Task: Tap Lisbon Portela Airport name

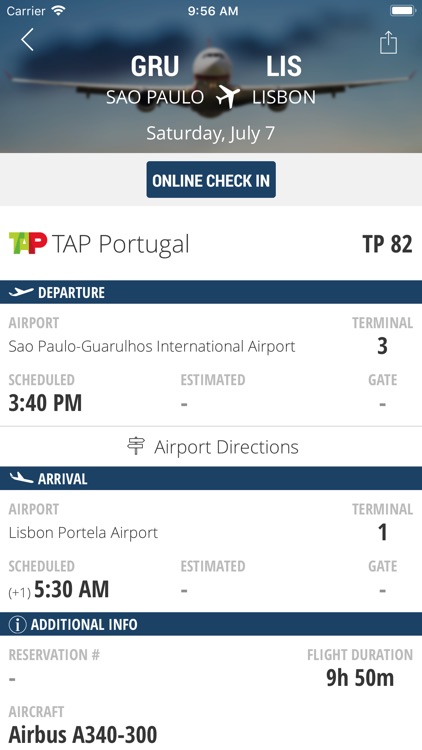Action: (x=83, y=533)
